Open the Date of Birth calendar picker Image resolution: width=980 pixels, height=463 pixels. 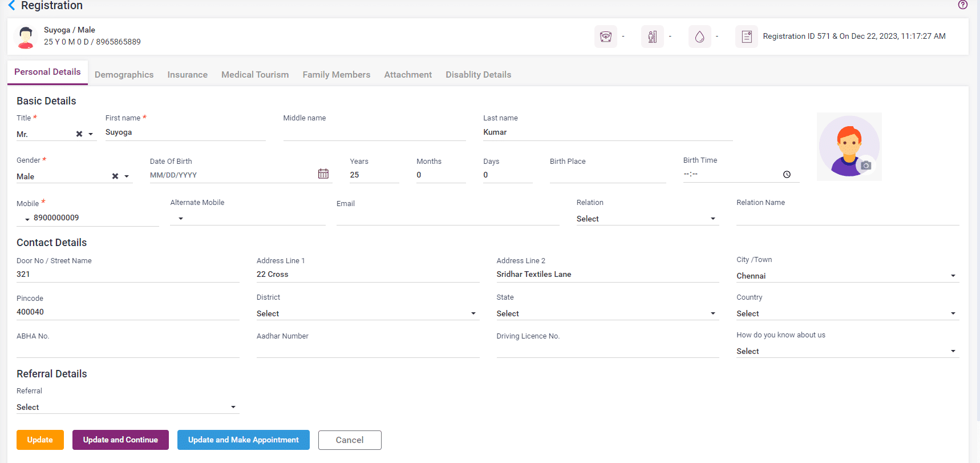[x=323, y=174]
